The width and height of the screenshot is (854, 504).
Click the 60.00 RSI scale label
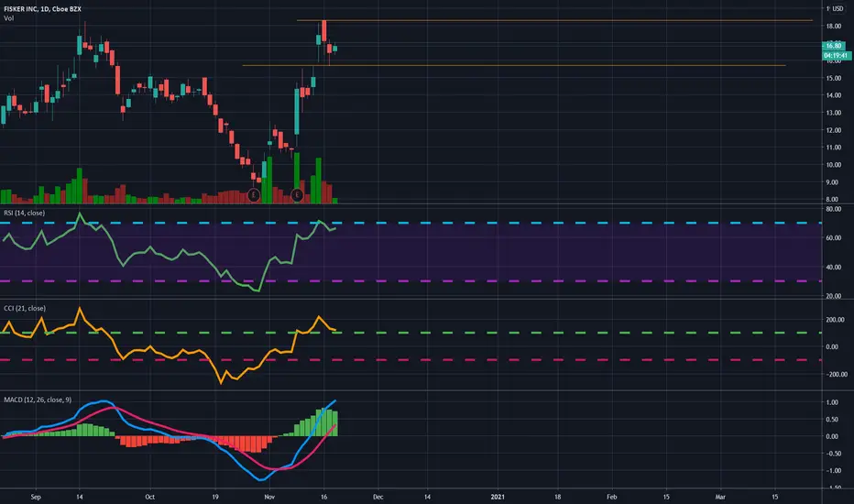pyautogui.click(x=834, y=238)
